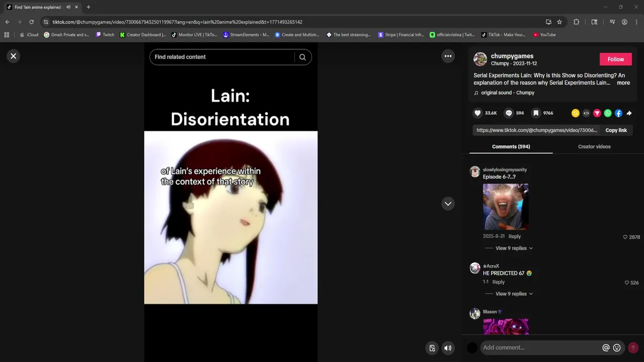
Task: Reload the page in browser
Action: (x=31, y=22)
